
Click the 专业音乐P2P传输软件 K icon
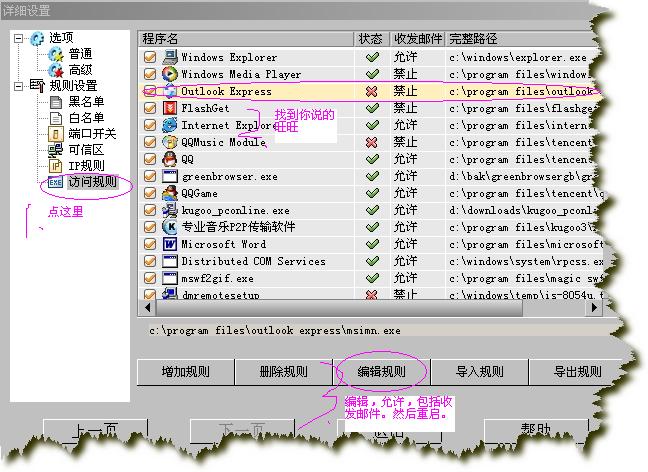coord(170,227)
